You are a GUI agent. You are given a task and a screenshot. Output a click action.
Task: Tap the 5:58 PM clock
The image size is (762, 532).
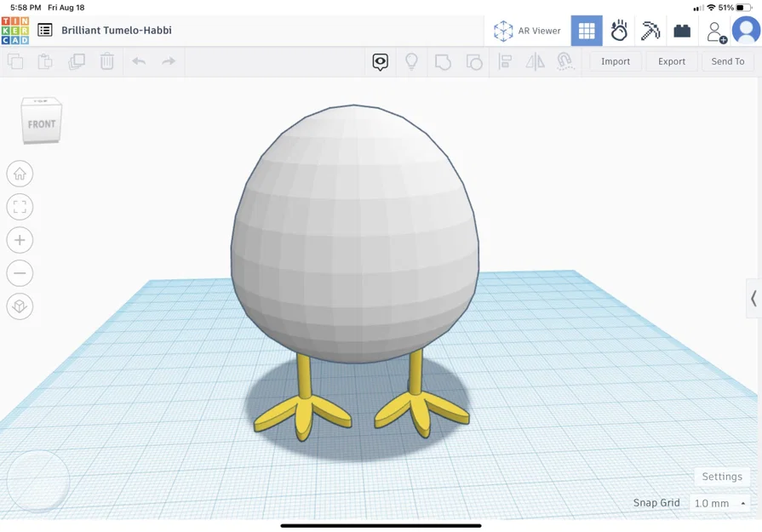pos(26,8)
